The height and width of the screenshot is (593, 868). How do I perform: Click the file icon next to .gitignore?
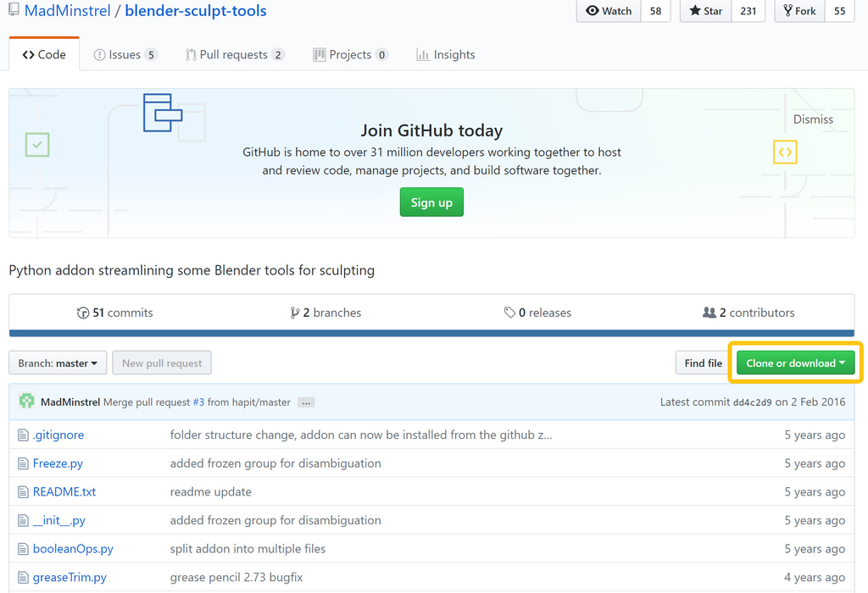click(x=23, y=435)
